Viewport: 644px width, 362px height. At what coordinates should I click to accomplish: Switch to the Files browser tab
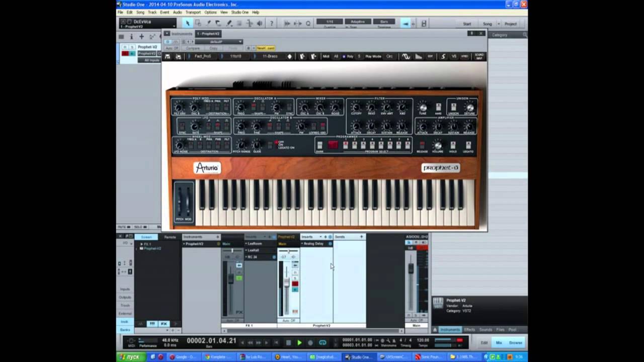coord(500,330)
